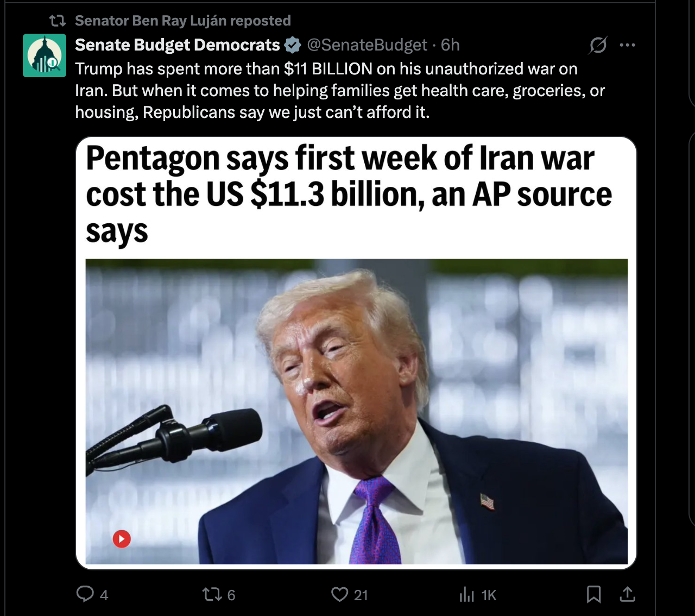Click the 6h timestamp

point(452,45)
